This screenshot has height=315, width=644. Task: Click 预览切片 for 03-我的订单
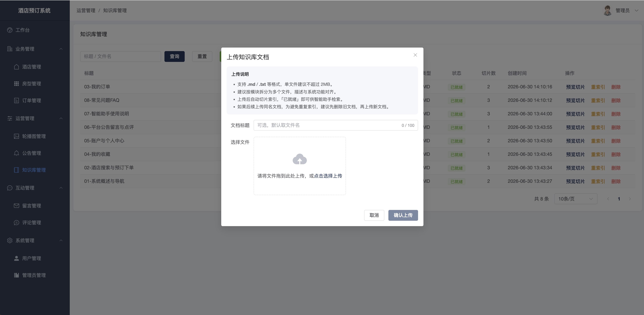575,87
